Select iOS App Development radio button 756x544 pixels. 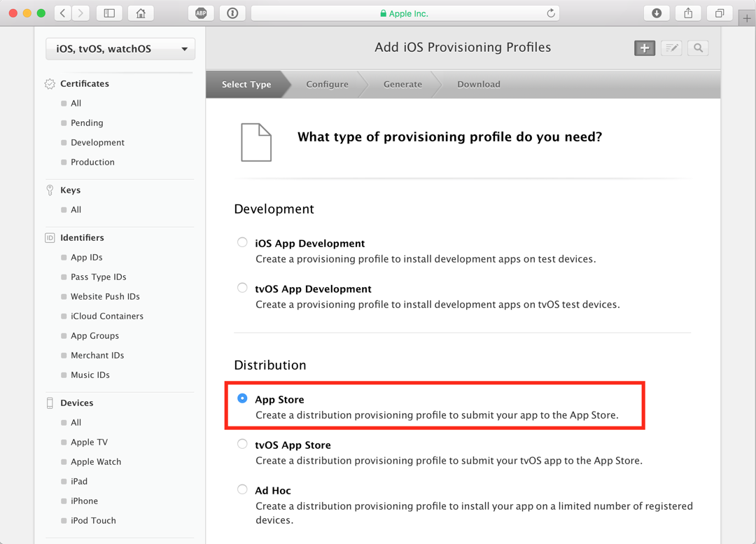(x=242, y=242)
